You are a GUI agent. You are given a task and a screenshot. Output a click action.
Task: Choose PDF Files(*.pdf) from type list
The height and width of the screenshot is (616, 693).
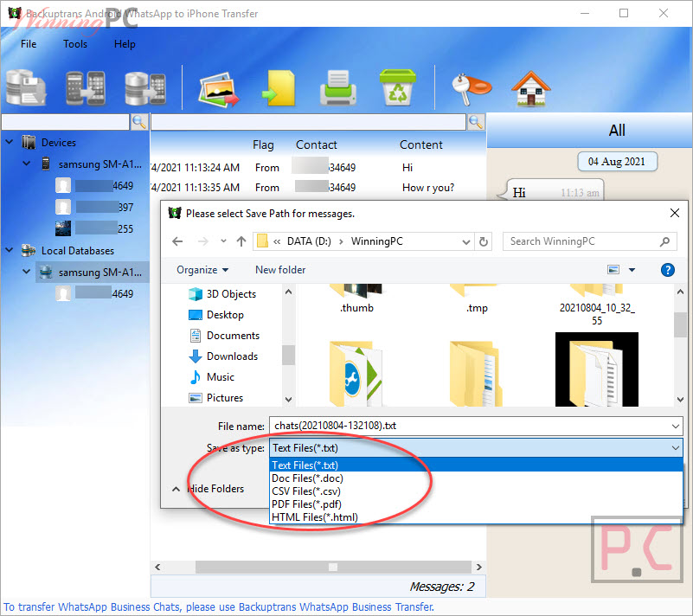coord(477,504)
